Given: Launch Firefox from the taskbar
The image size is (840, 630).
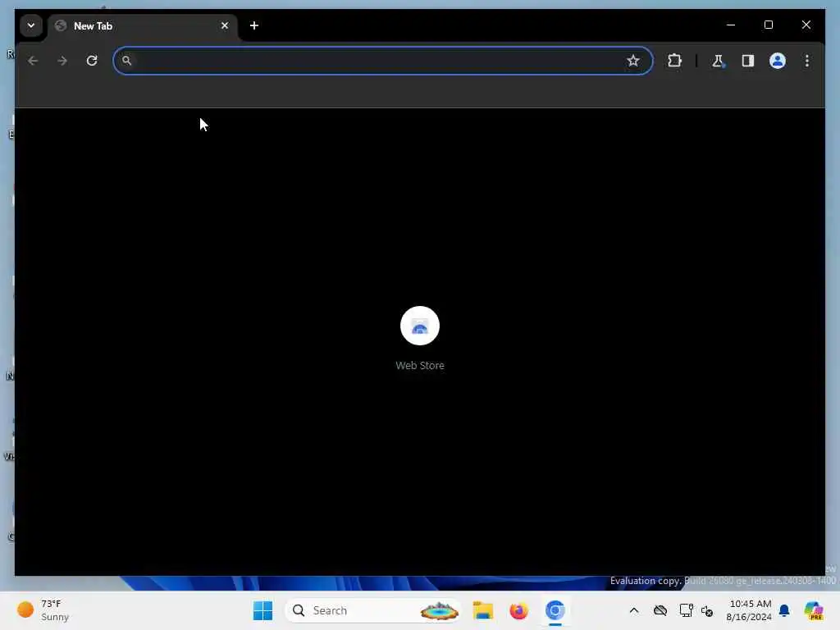Looking at the screenshot, I should click(518, 610).
